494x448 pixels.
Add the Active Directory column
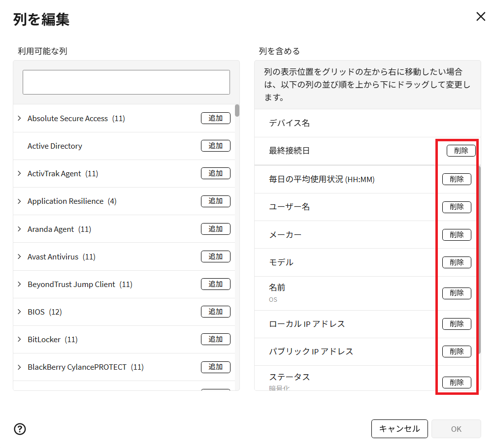coord(215,146)
